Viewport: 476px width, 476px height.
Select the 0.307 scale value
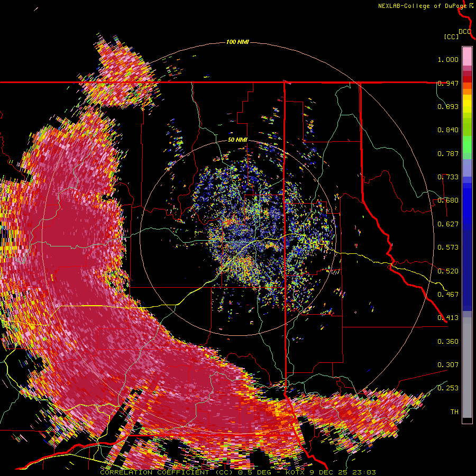(448, 365)
